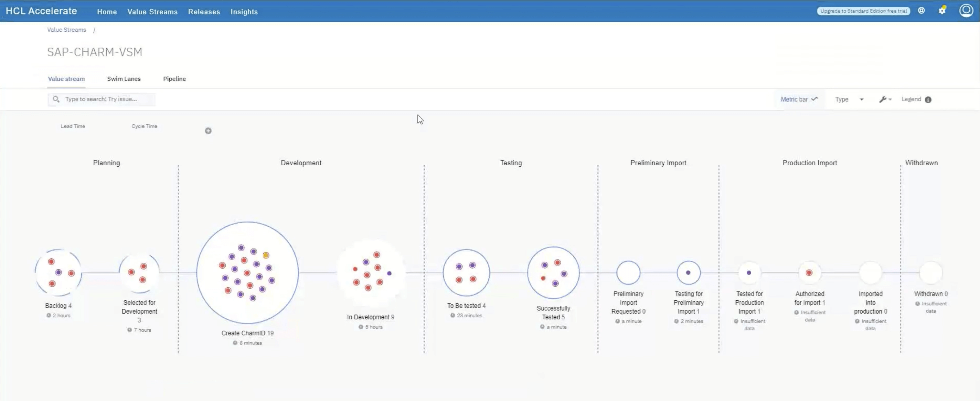Click the yellow dot in Create CharmID
980x401 pixels.
[x=266, y=255]
